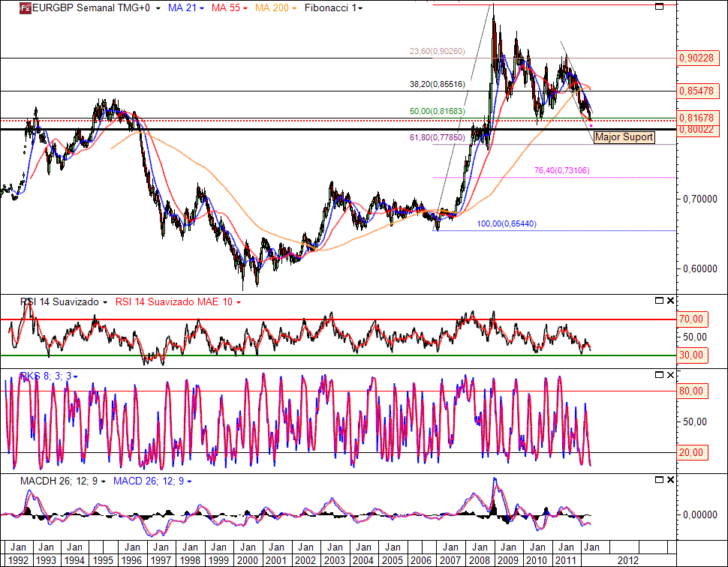Click the 0,81678 price level tag

click(x=698, y=118)
